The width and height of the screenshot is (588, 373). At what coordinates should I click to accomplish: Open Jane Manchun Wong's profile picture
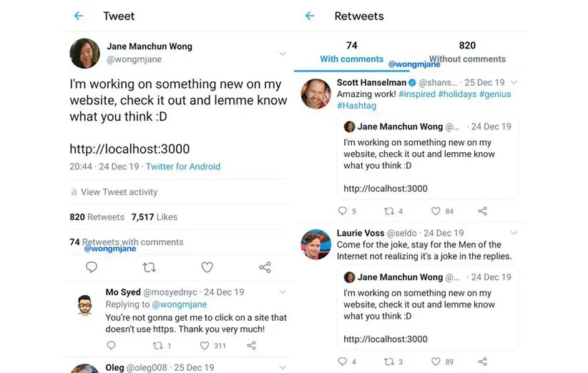pos(84,54)
